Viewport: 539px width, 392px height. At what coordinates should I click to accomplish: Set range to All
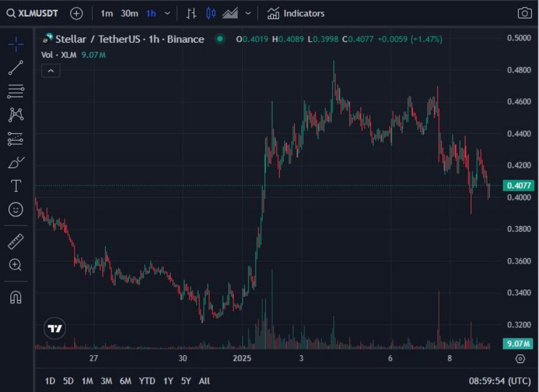click(204, 381)
